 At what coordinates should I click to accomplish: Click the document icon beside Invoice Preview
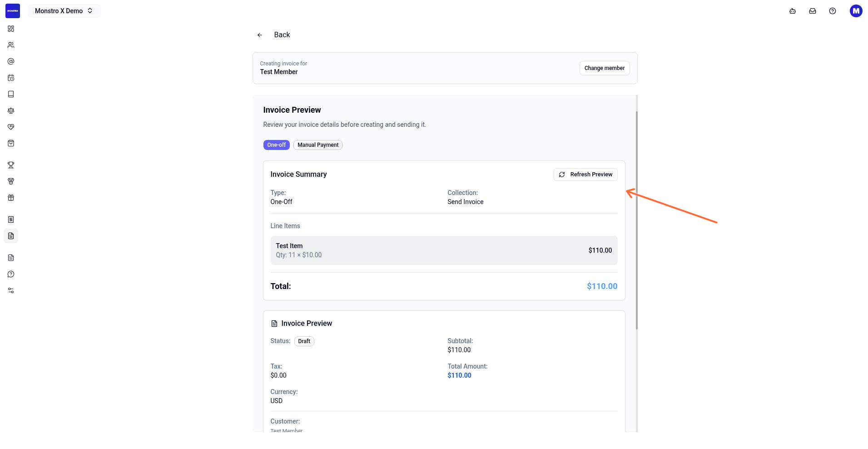pyautogui.click(x=274, y=324)
